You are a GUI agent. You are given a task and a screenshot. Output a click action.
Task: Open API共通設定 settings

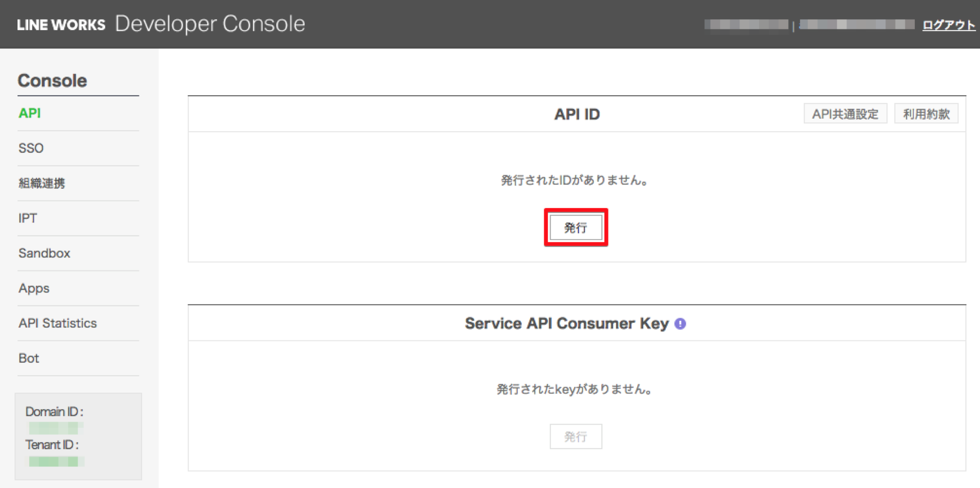click(846, 114)
